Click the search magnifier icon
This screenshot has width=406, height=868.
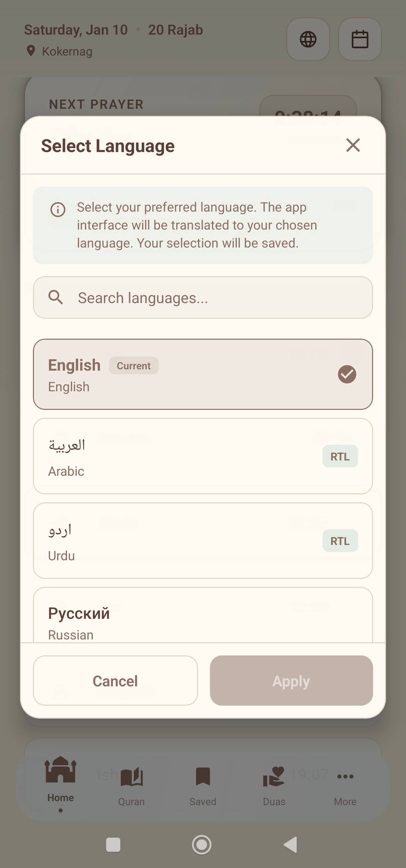click(x=56, y=297)
